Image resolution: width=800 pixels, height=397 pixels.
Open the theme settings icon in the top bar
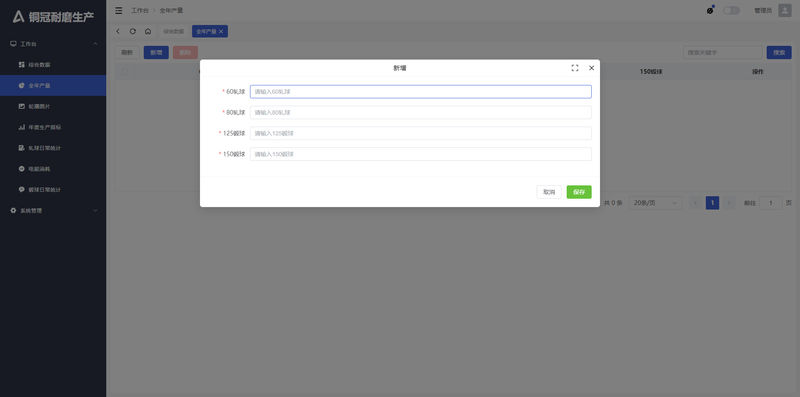click(x=710, y=10)
